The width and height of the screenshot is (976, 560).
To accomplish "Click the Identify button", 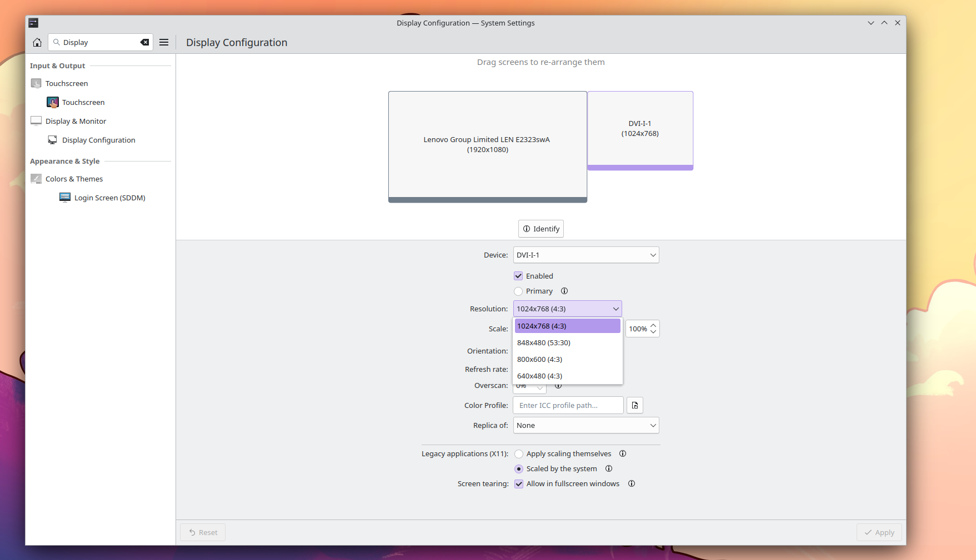I will [x=541, y=229].
